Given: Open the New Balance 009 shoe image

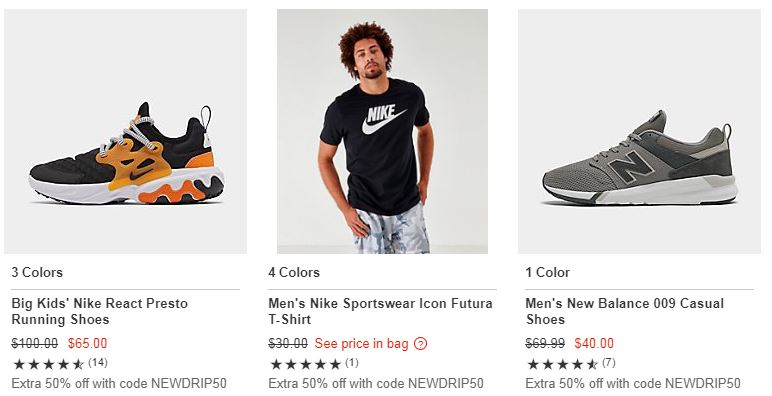Looking at the screenshot, I should tap(639, 132).
